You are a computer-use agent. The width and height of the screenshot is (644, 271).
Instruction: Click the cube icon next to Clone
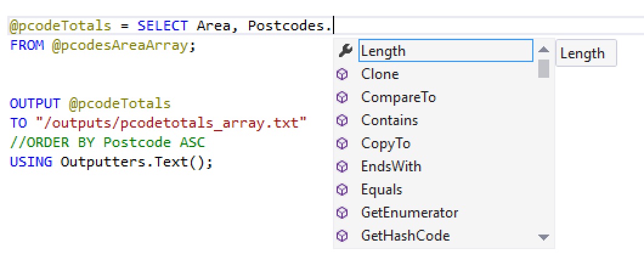[343, 74]
